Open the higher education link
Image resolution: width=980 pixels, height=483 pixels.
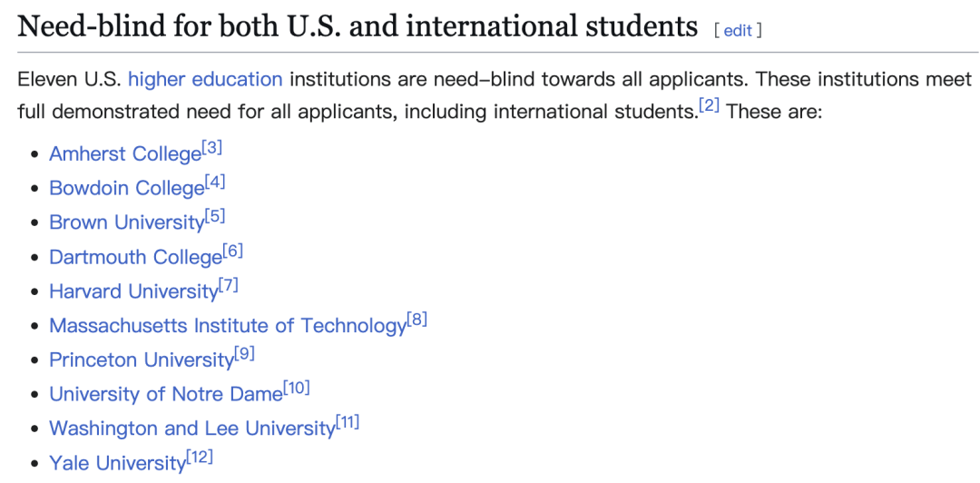point(205,79)
